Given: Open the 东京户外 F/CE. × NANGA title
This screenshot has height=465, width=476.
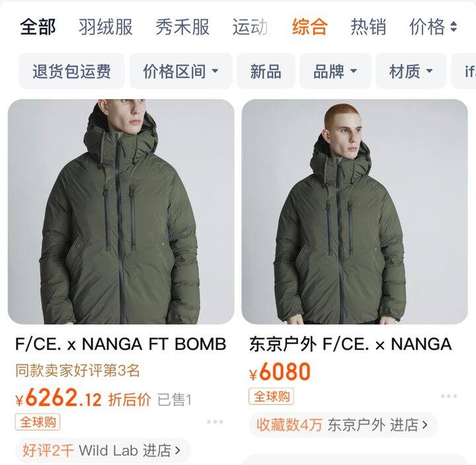Looking at the screenshot, I should coord(350,344).
